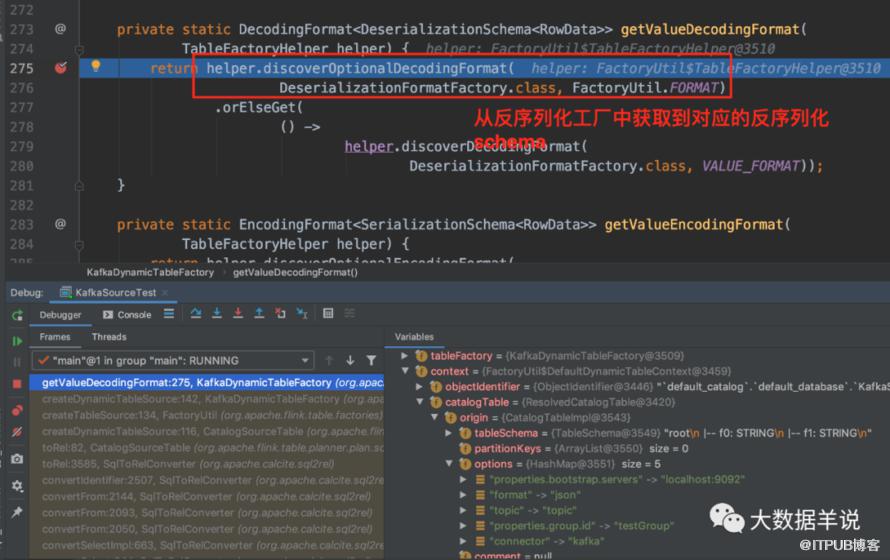The image size is (890, 560).
Task: Click the KafkaDynamicTableFactory breadcrumb
Action: (150, 272)
